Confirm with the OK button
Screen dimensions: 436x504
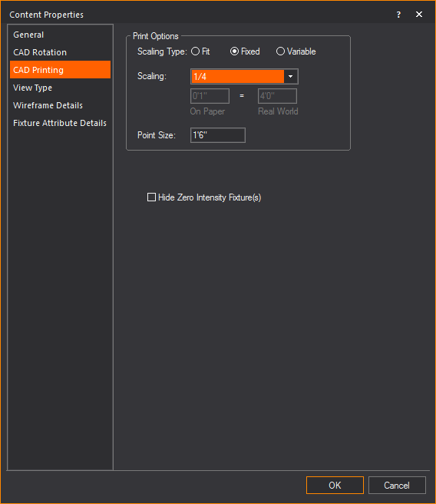click(335, 485)
